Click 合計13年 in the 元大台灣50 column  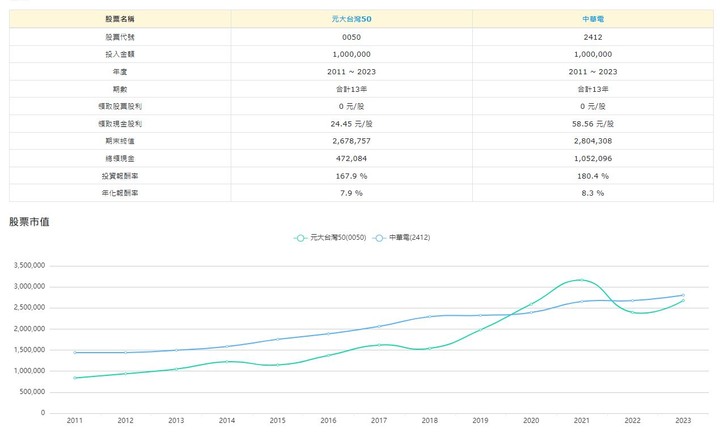[x=351, y=89]
